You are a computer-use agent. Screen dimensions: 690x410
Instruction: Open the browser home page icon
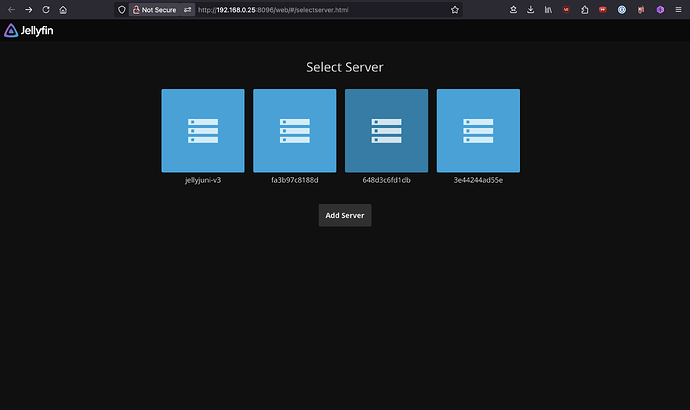click(63, 10)
